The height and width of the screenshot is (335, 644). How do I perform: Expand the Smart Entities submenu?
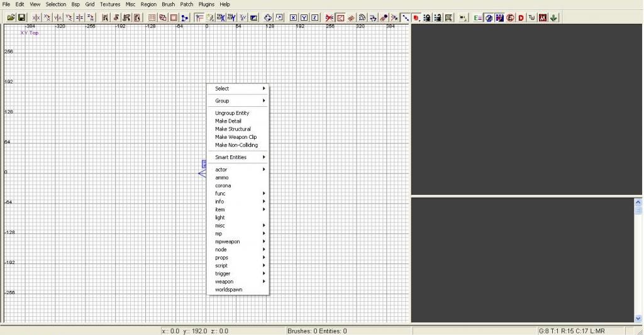pyautogui.click(x=238, y=157)
